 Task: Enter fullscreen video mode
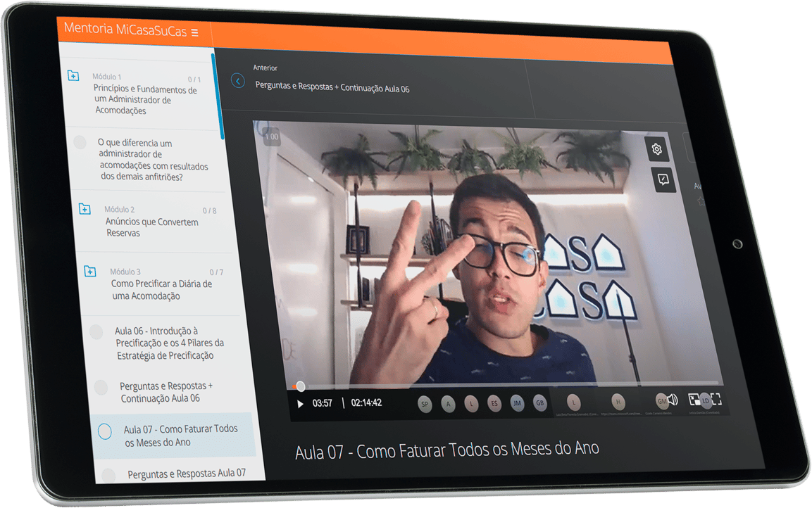coord(716,398)
